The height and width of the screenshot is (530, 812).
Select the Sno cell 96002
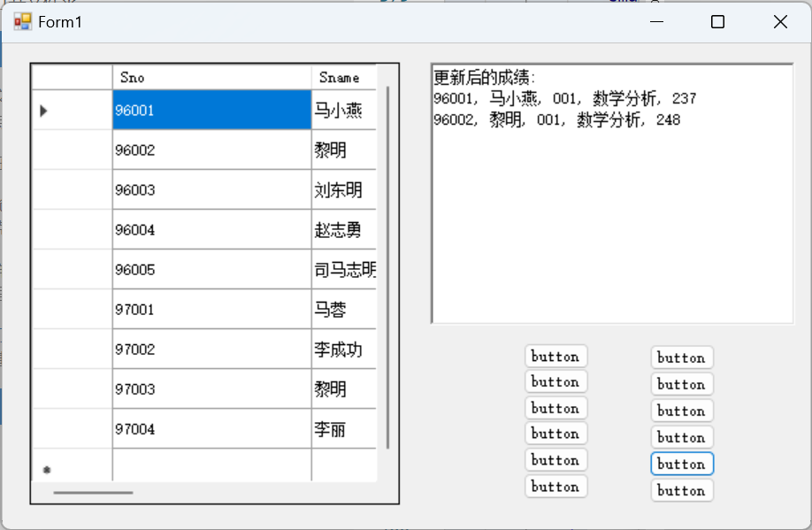211,150
